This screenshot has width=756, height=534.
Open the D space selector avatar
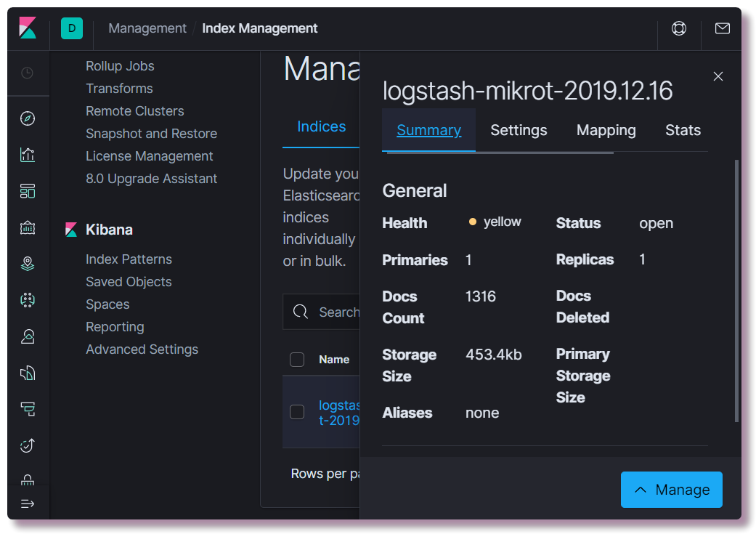72,28
